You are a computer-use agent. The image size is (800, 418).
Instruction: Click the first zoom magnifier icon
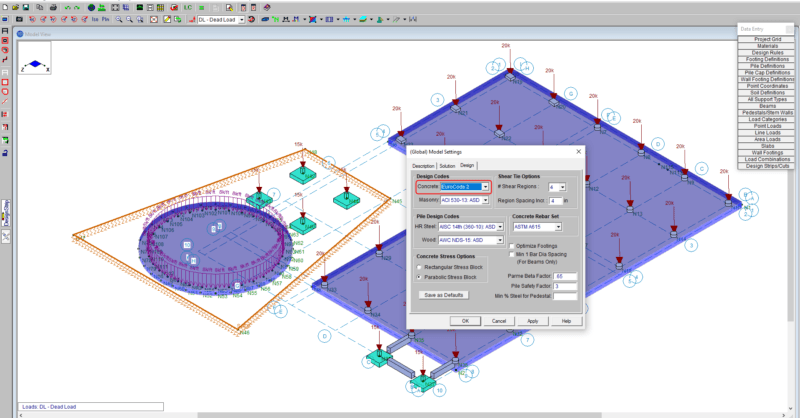click(118, 18)
